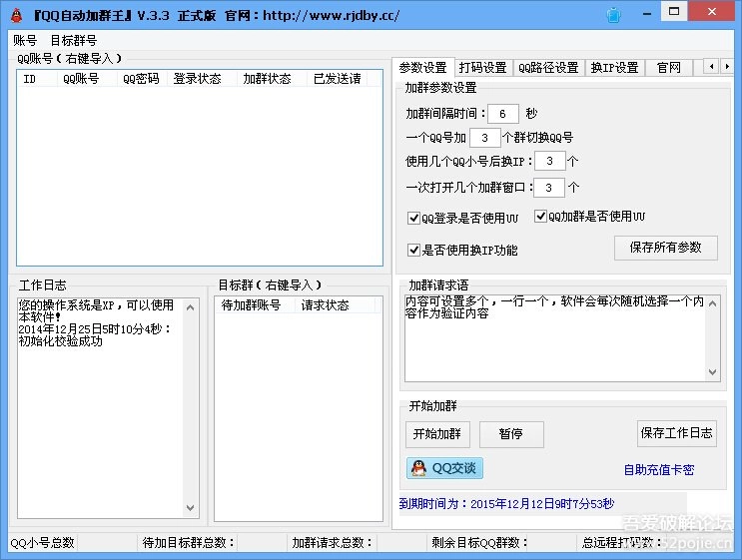The image size is (742, 560).
Task: Click 登录状态 column header
Action: click(202, 79)
